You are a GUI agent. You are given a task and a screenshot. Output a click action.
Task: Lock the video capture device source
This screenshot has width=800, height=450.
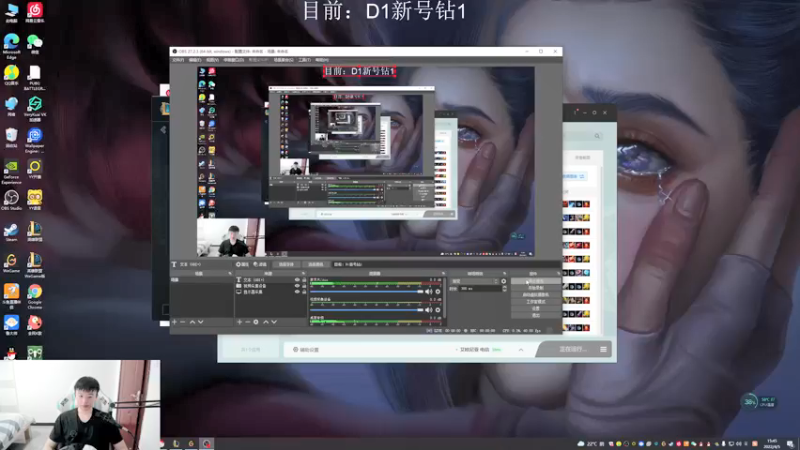click(304, 286)
